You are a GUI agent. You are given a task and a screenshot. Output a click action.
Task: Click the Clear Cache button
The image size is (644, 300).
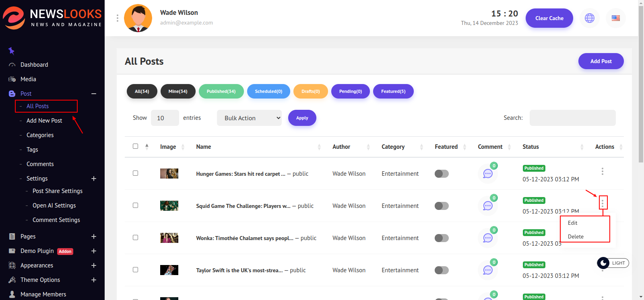point(549,18)
